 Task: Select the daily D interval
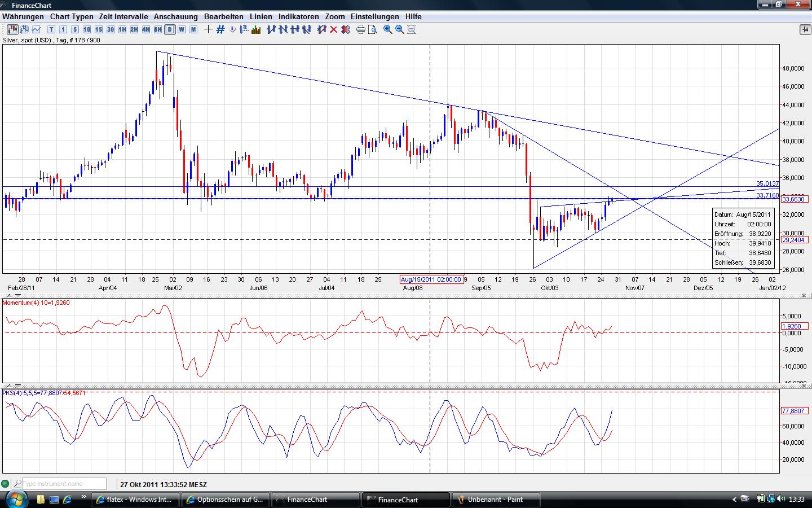170,29
